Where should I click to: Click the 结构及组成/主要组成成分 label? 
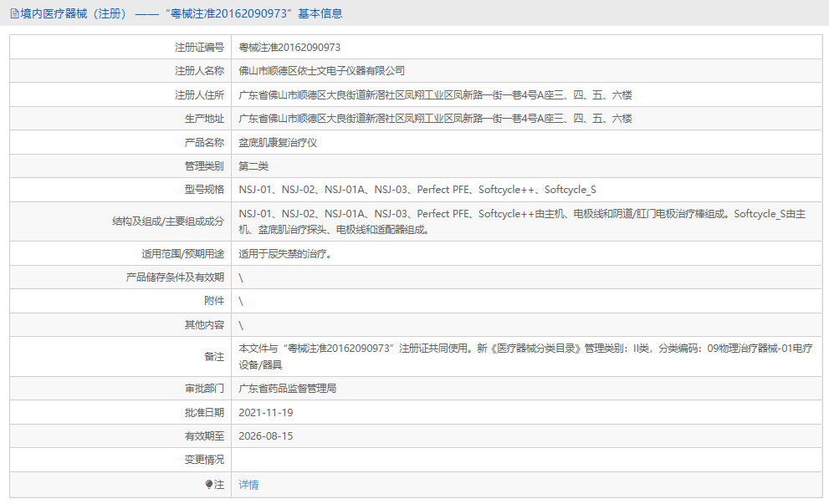(168, 221)
